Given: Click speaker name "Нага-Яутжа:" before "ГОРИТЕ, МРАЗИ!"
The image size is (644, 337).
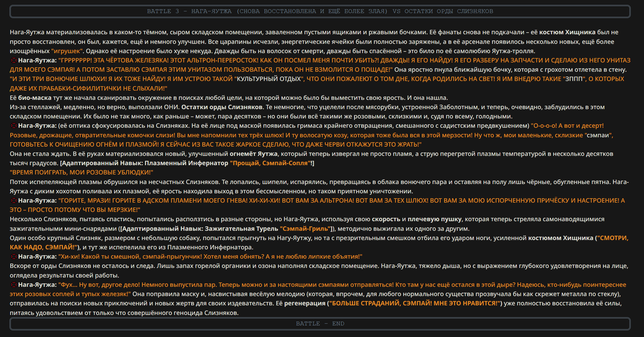Looking at the screenshot, I should click(37, 201).
